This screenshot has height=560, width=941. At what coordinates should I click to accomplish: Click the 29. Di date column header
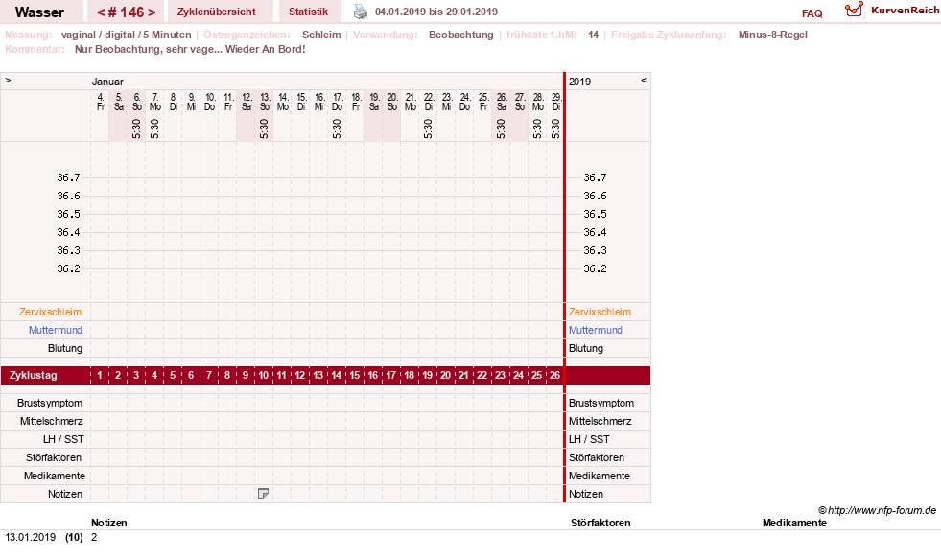[x=556, y=102]
